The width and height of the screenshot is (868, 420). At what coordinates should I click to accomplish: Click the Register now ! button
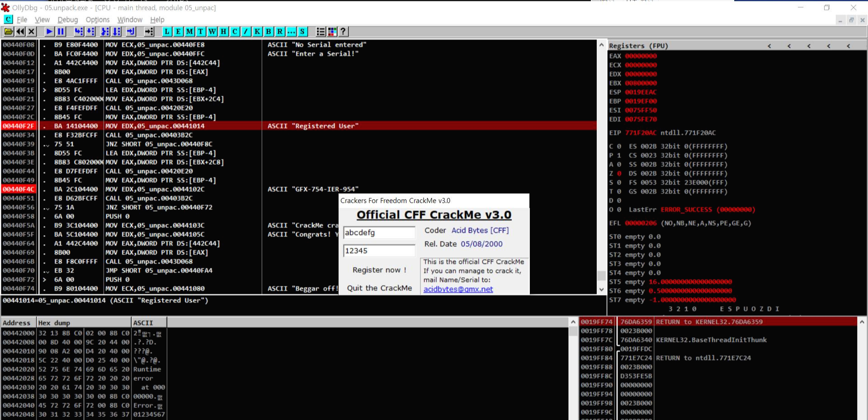pyautogui.click(x=379, y=270)
